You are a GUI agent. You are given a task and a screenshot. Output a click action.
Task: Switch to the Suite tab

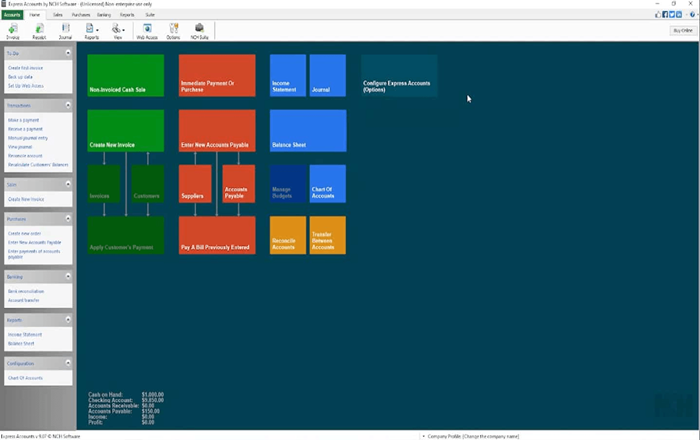[x=150, y=15]
